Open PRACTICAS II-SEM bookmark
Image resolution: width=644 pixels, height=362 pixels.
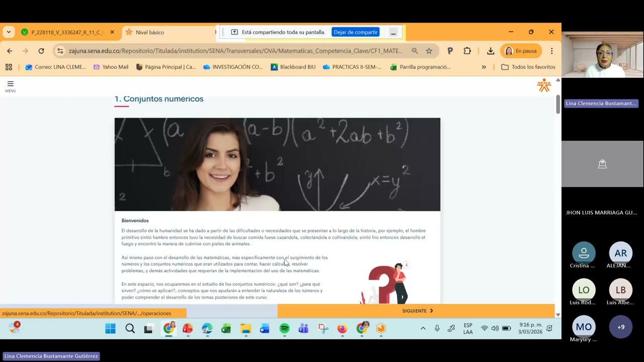click(x=352, y=67)
